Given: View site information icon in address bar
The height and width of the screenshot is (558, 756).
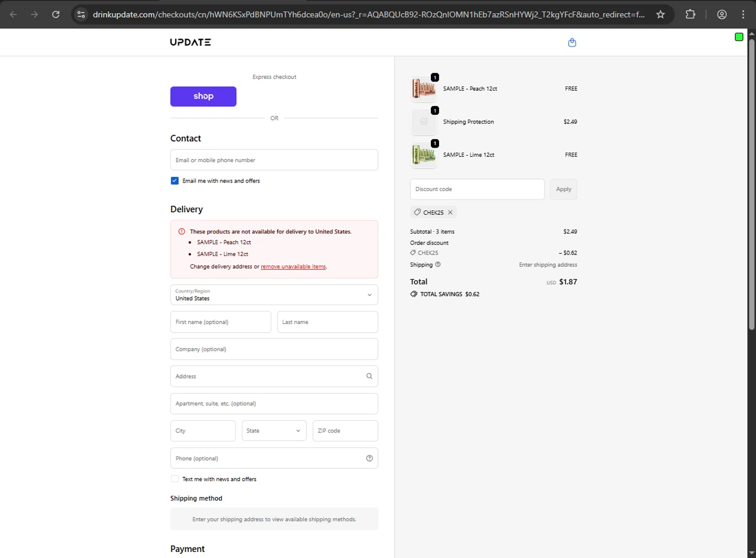Looking at the screenshot, I should [x=81, y=15].
